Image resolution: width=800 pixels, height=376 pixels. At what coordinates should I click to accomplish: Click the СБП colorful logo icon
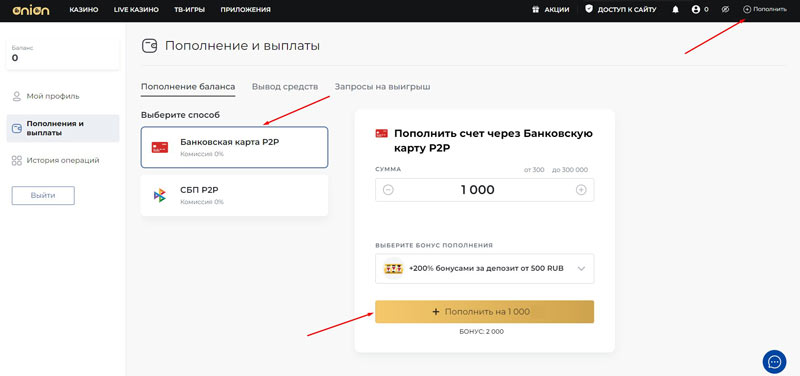pos(160,195)
